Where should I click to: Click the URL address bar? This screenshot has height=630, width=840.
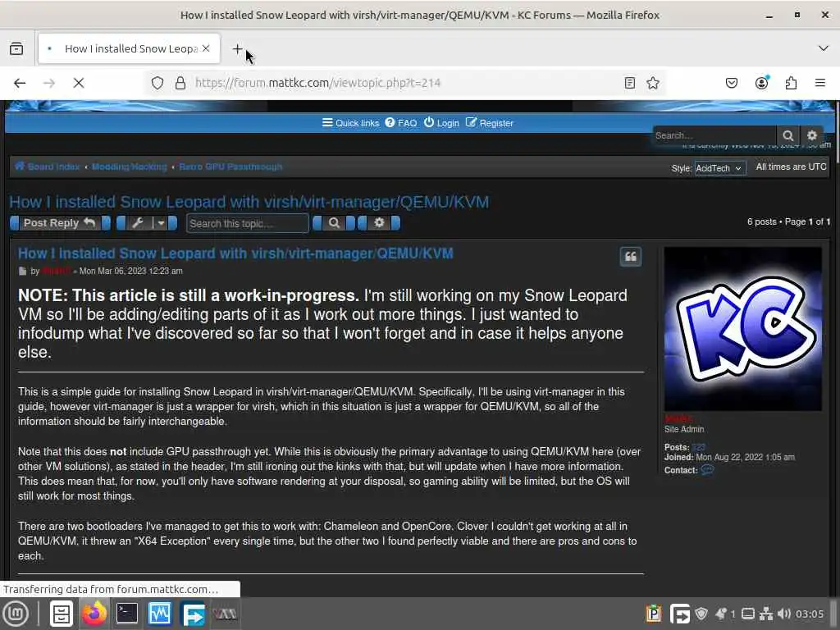(x=404, y=83)
